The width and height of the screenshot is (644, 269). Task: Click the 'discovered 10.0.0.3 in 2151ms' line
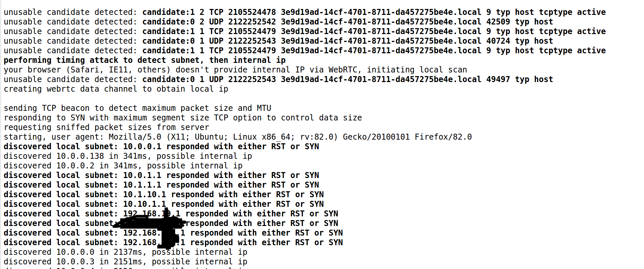coord(125,262)
